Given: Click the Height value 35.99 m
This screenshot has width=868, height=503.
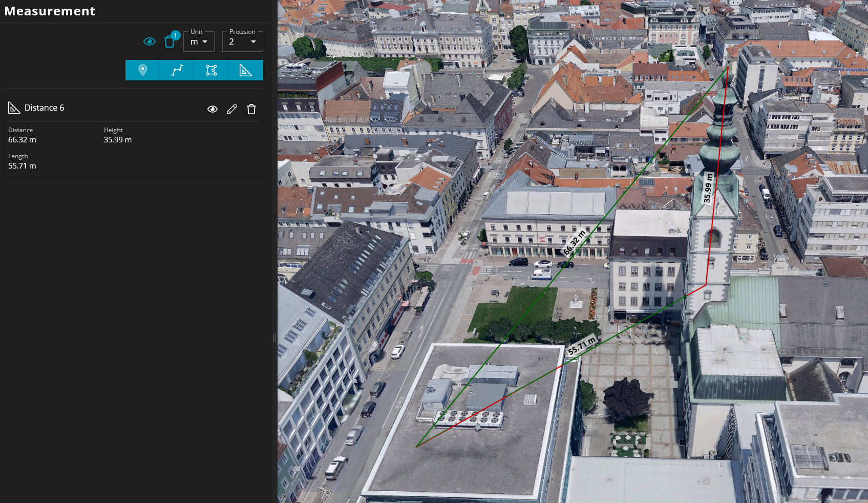Looking at the screenshot, I should pos(118,140).
